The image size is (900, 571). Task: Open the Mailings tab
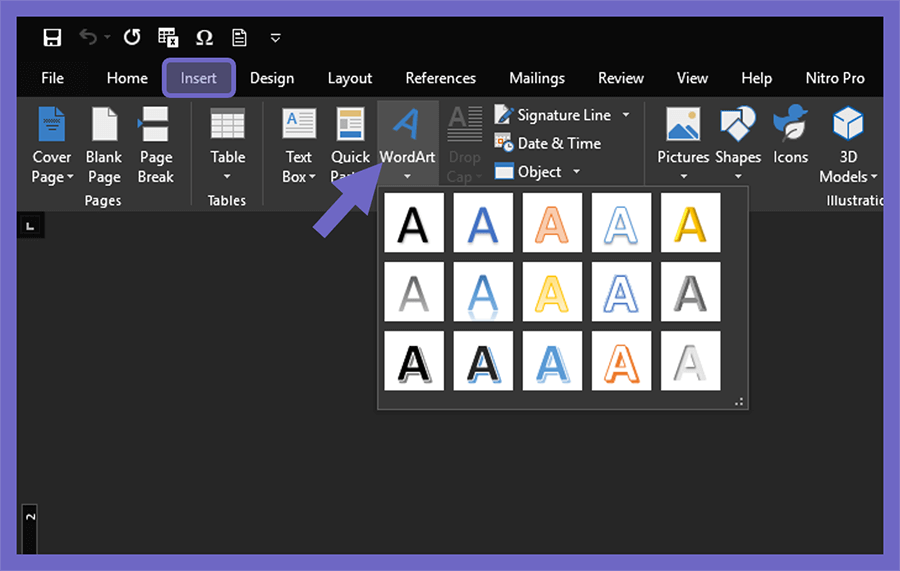pyautogui.click(x=537, y=78)
